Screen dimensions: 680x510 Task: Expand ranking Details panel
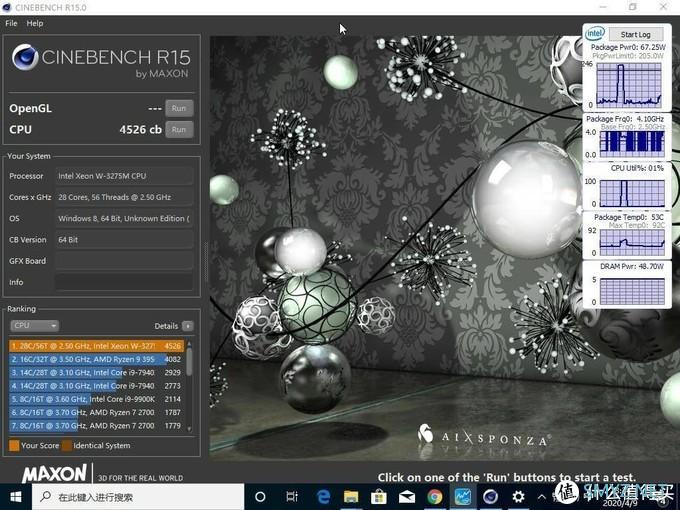pos(188,326)
